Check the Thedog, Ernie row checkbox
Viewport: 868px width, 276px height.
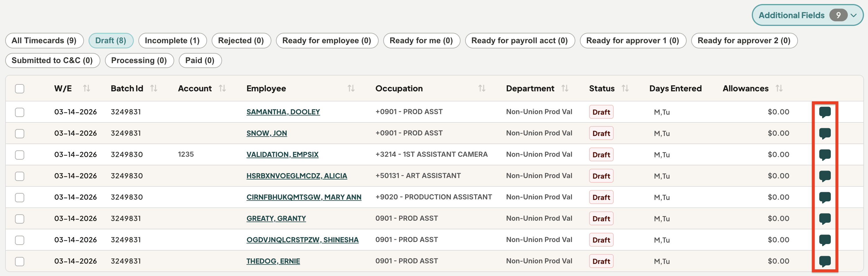pyautogui.click(x=20, y=262)
